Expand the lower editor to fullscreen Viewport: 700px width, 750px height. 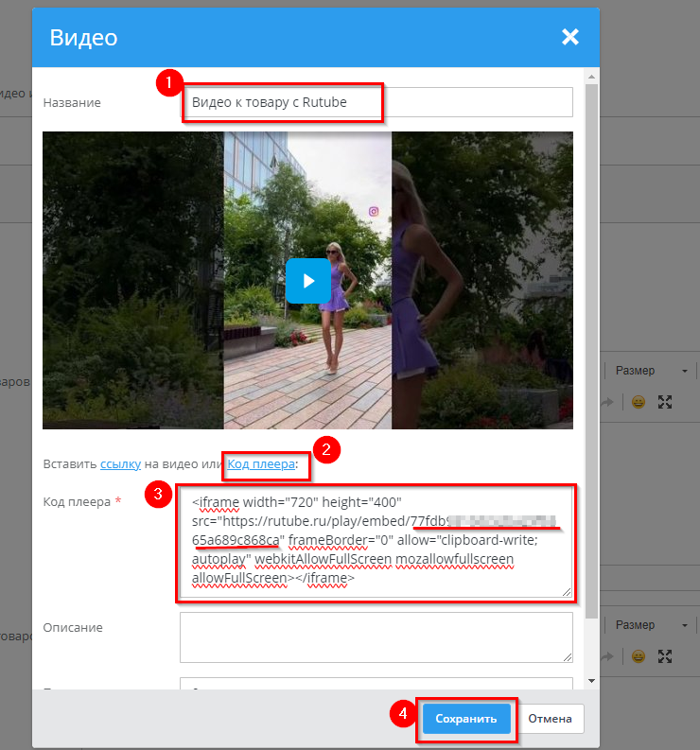[x=665, y=656]
